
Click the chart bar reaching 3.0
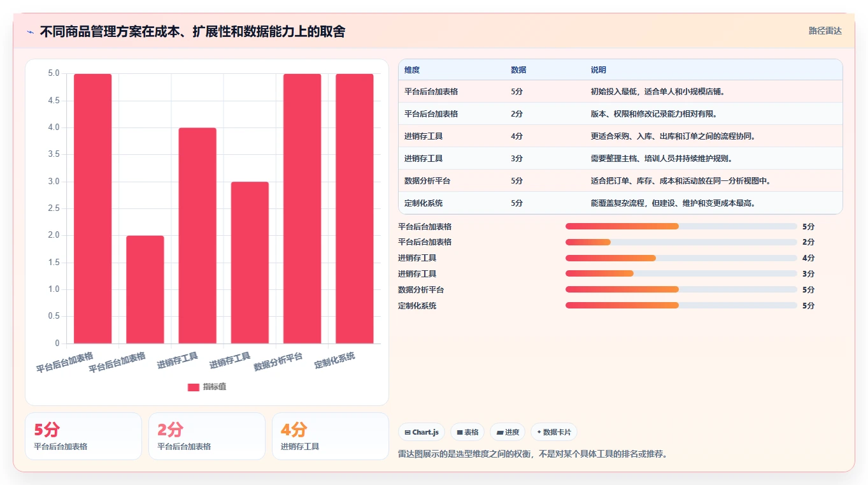click(x=250, y=263)
